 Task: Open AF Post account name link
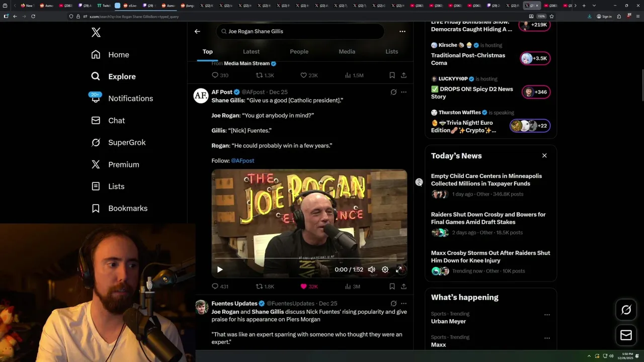tap(222, 92)
